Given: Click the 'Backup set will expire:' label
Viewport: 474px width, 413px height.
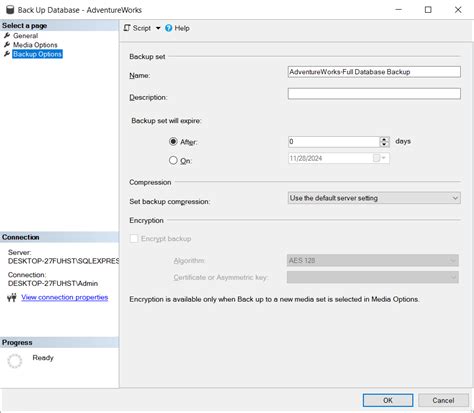Looking at the screenshot, I should point(166,121).
